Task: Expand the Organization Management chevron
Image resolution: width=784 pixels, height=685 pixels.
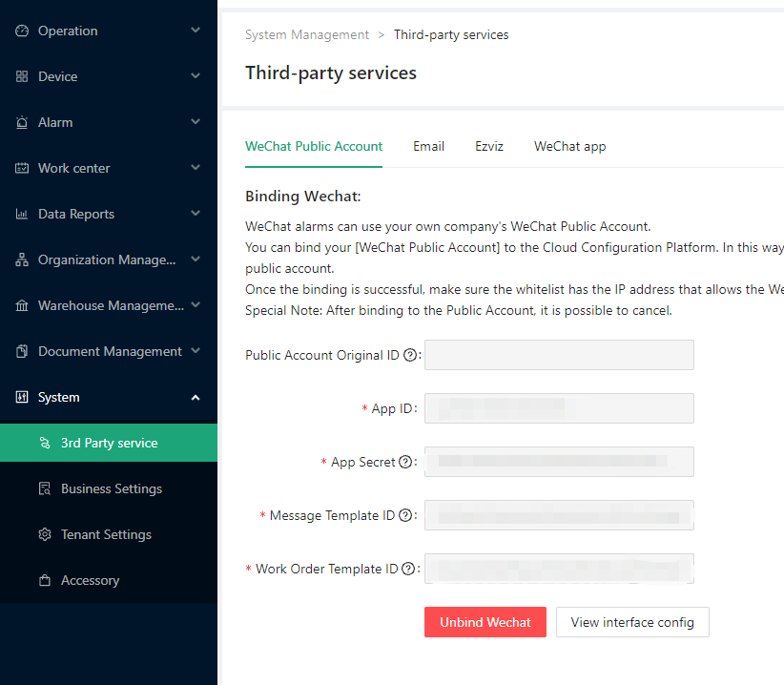Action: [x=196, y=259]
